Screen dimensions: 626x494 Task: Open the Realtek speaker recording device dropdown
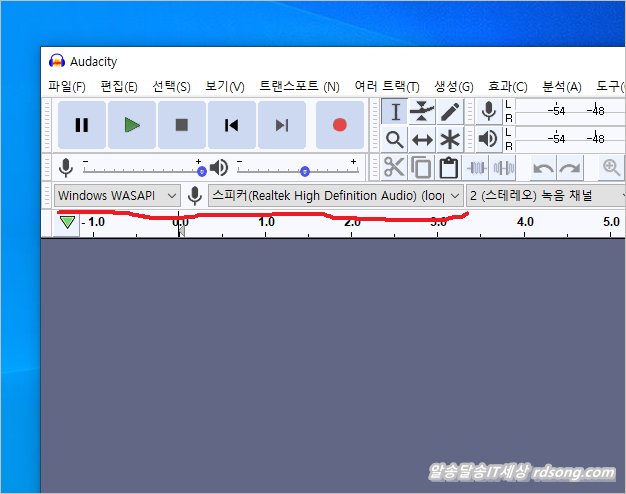(336, 196)
